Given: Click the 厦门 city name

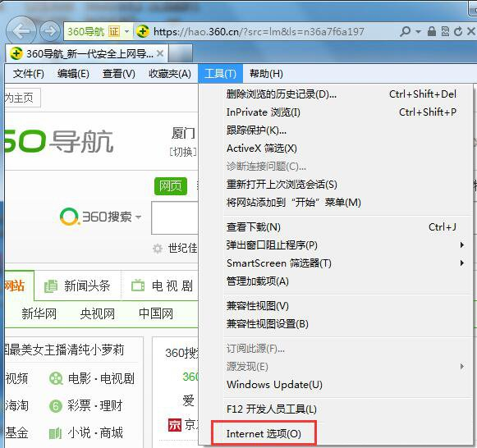Looking at the screenshot, I should point(183,134).
